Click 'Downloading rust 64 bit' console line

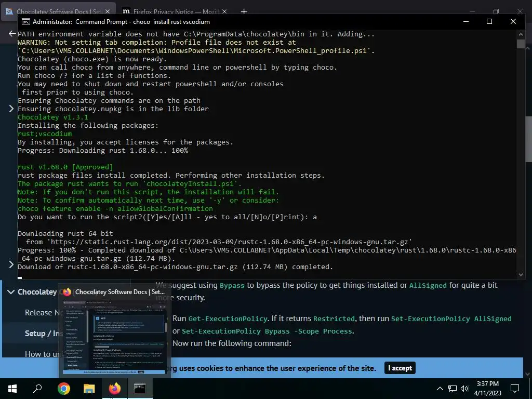(65, 233)
